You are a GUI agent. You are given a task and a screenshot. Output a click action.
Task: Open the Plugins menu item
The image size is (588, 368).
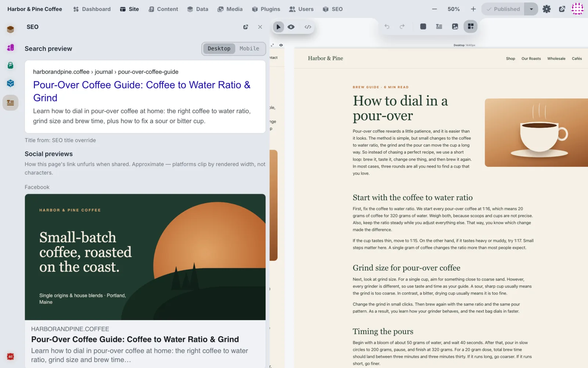coord(266,9)
